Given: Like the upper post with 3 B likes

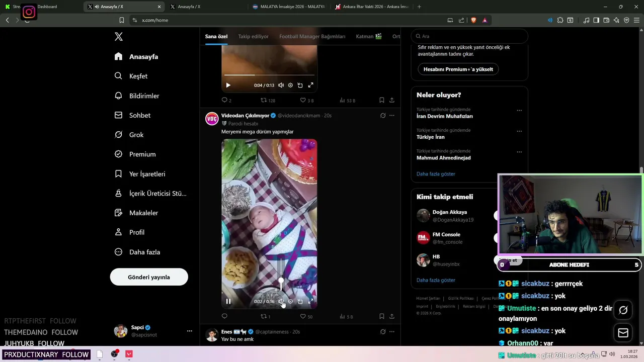Looking at the screenshot, I should point(306,100).
